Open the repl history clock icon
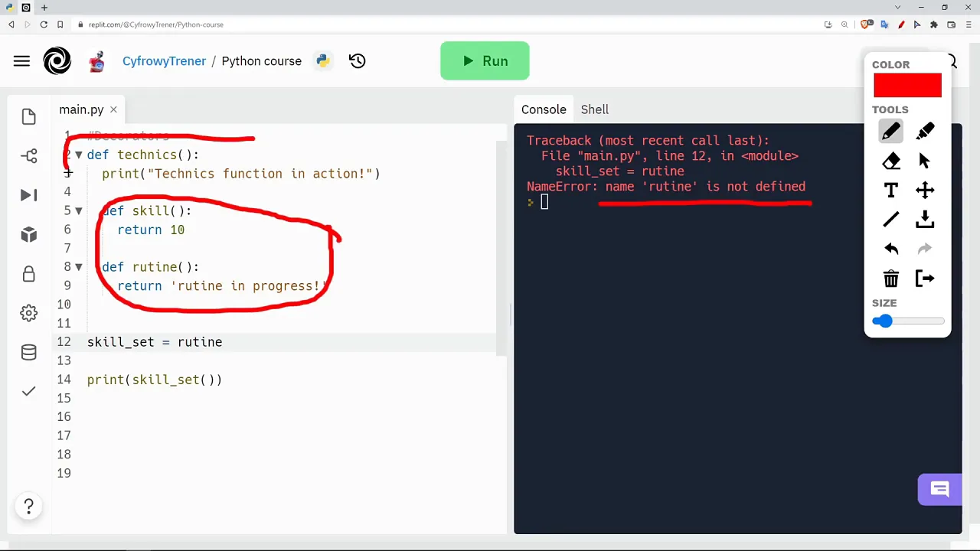 tap(358, 61)
